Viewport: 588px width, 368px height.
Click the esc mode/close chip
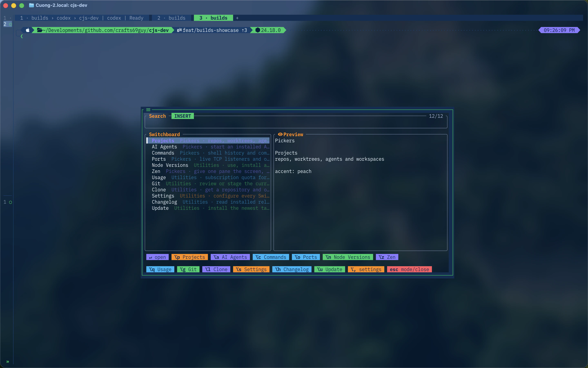409,269
